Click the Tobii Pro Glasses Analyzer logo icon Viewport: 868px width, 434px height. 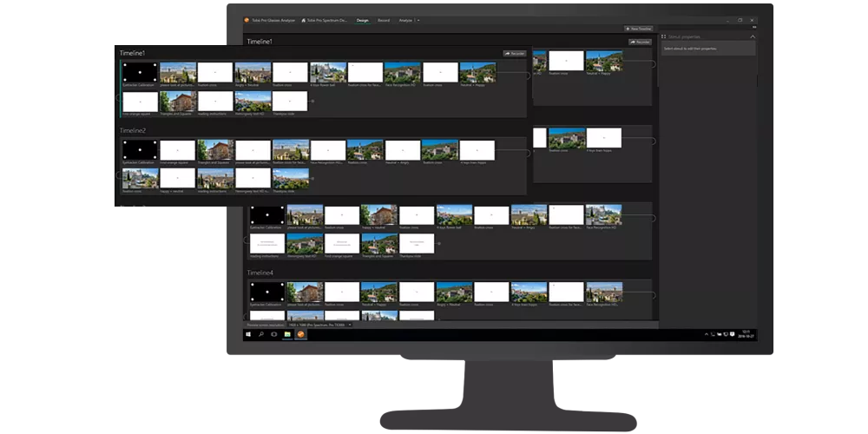(247, 21)
